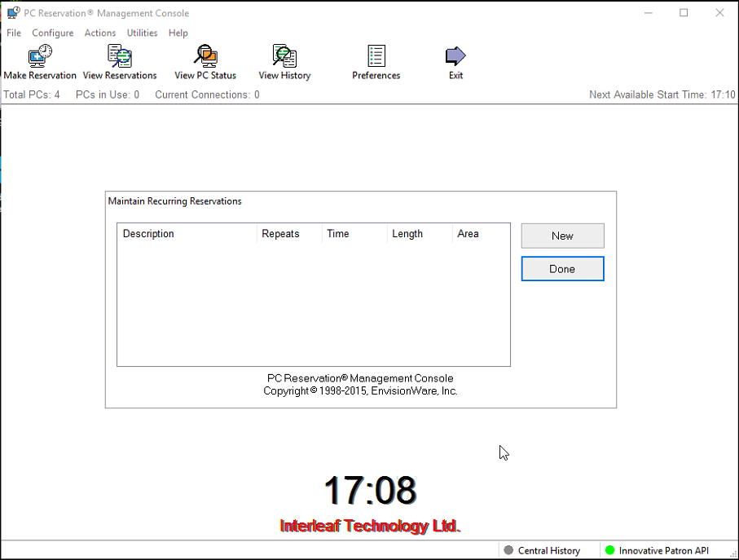Click the PCs in Use: 0 text
The height and width of the screenshot is (560, 739).
point(108,95)
